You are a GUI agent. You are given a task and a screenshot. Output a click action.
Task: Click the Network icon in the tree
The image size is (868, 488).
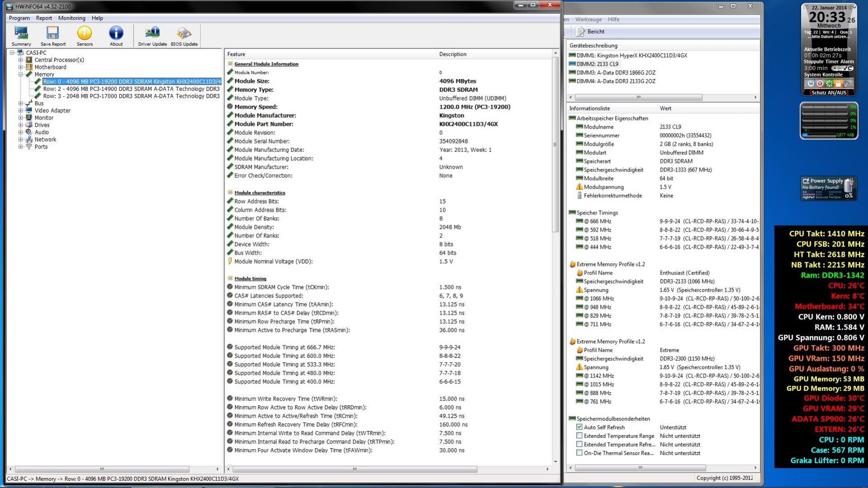click(x=29, y=139)
